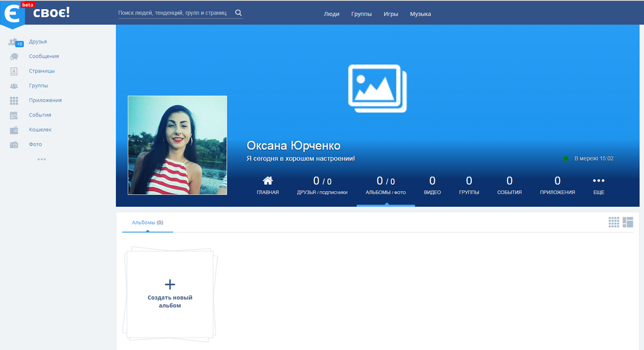Click Создать новый альбом

pyautogui.click(x=170, y=293)
